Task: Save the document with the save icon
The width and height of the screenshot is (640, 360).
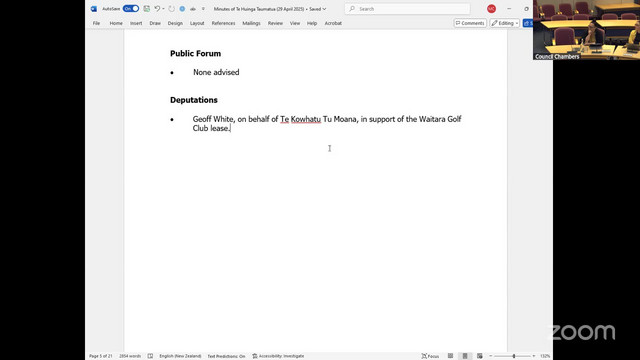Action: coord(147,9)
